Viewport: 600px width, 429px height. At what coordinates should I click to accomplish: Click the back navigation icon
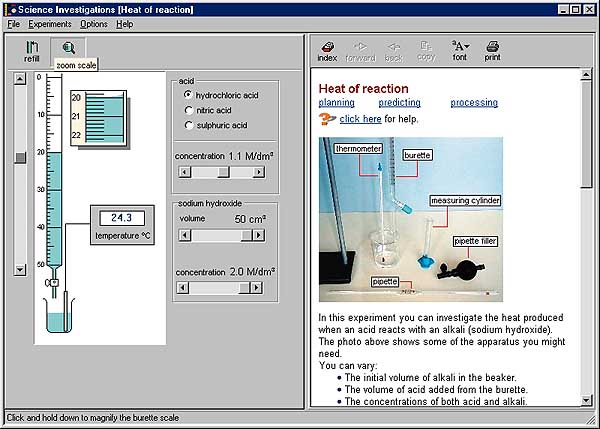pyautogui.click(x=393, y=51)
